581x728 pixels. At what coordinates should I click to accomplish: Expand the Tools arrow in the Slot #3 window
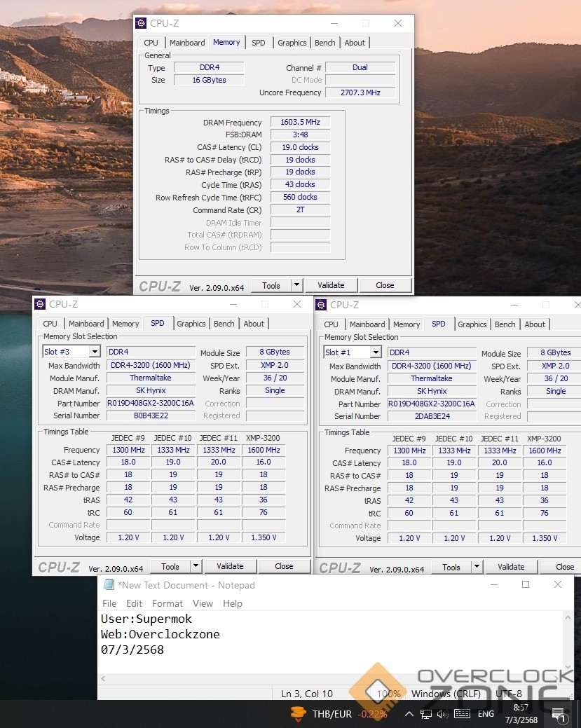196,565
